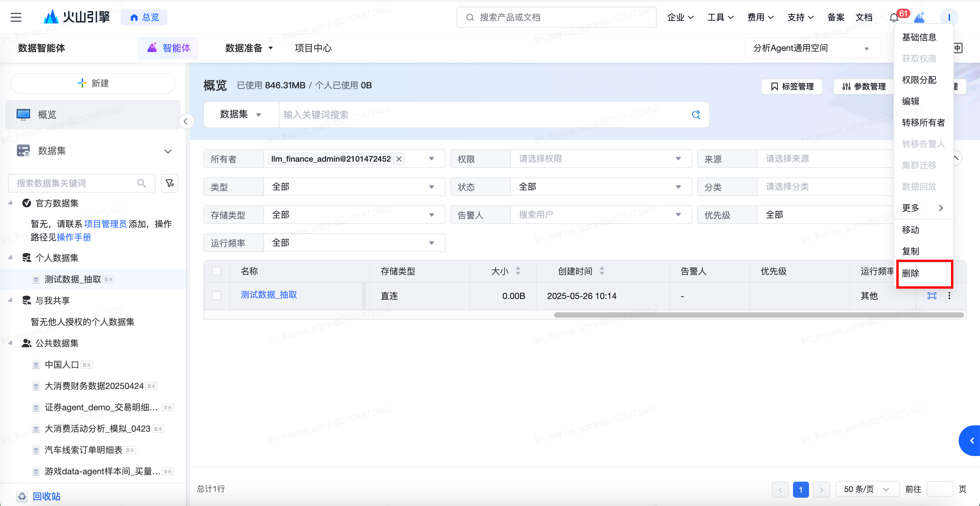Image resolution: width=980 pixels, height=506 pixels.
Task: Toggle select-all checkbox in table header
Action: (x=216, y=271)
